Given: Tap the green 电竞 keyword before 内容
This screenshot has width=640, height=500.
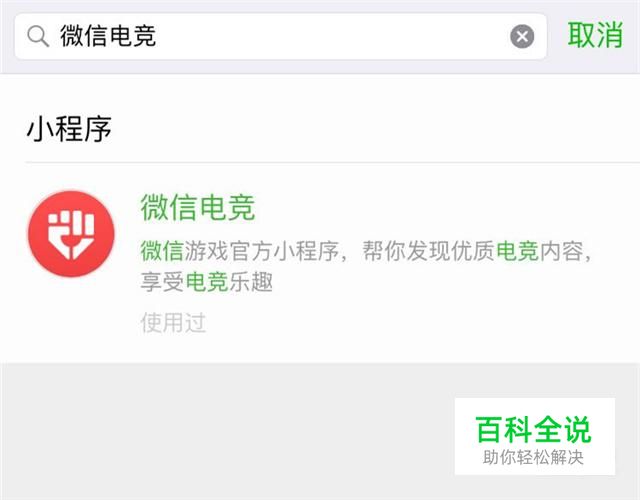Looking at the screenshot, I should tap(517, 251).
